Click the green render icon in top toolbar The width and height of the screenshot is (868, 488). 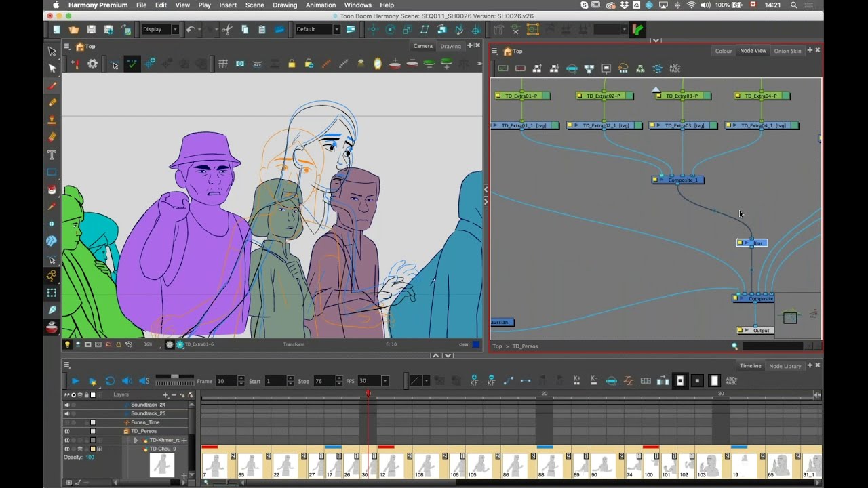(x=637, y=29)
